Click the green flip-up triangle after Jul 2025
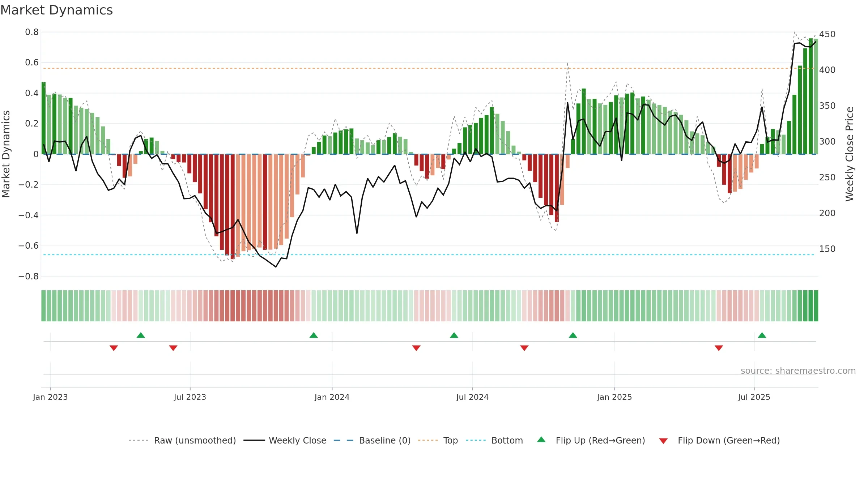The width and height of the screenshot is (868, 488). (x=762, y=335)
